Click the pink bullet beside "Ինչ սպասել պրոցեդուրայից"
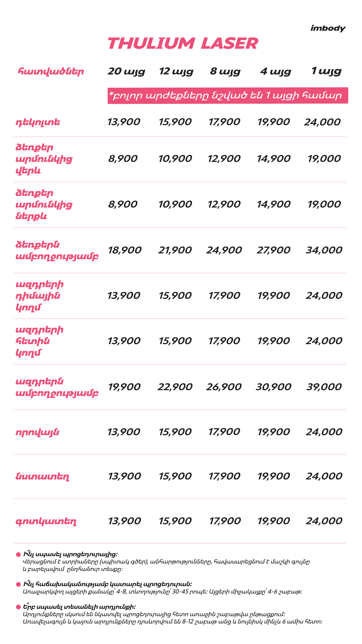 [18, 554]
